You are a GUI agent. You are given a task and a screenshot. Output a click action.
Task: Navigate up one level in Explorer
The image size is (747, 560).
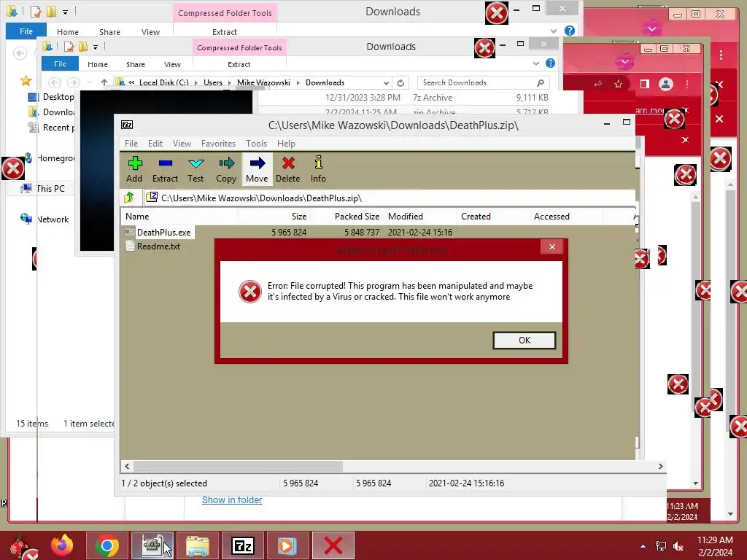[x=104, y=82]
